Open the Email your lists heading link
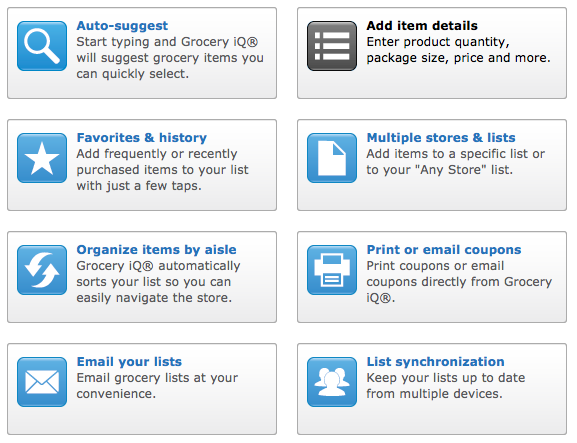Screen dimensions: 577x443 point(129,362)
